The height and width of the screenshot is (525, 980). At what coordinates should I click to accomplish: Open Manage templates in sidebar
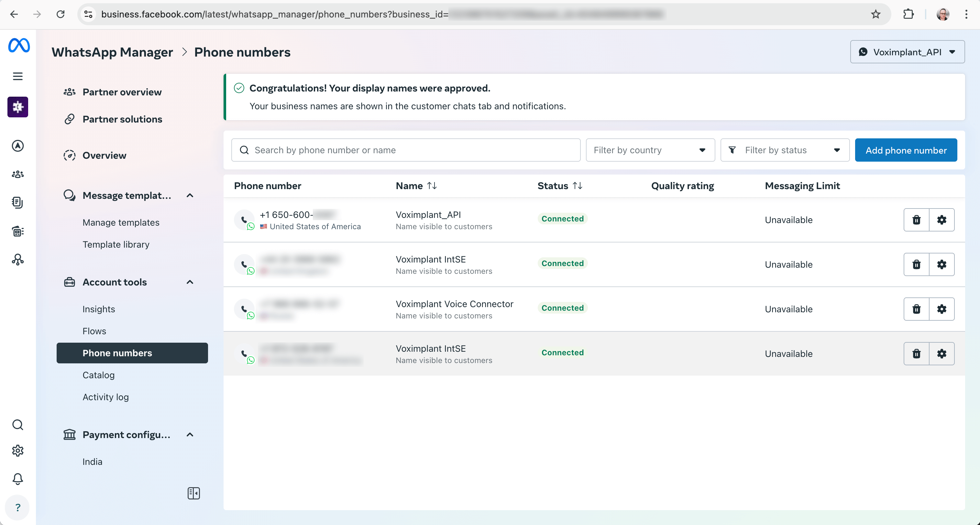[x=121, y=222]
